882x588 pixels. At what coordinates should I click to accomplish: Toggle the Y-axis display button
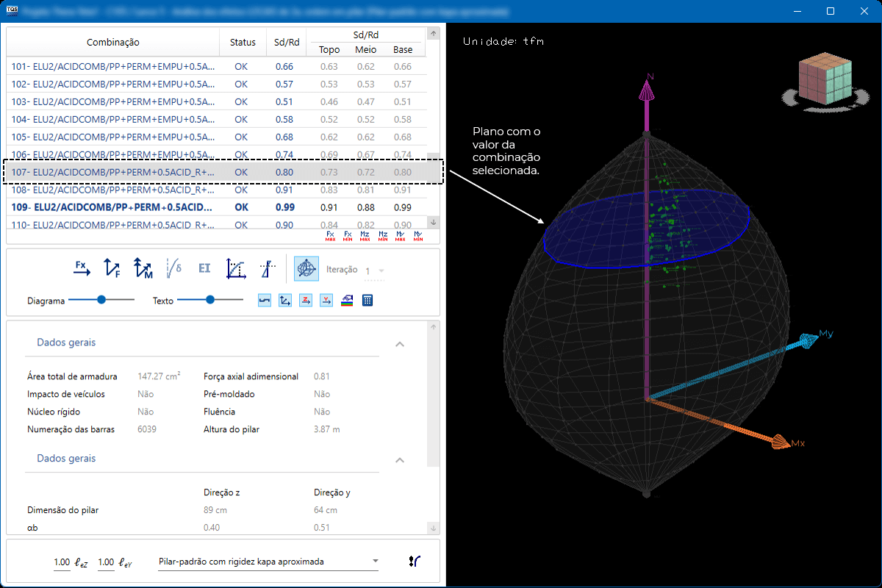pyautogui.click(x=326, y=300)
